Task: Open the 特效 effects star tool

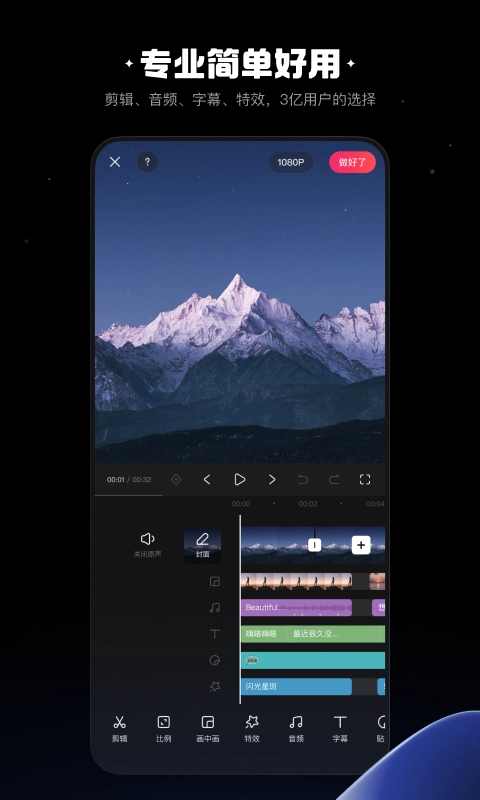Action: [x=252, y=729]
